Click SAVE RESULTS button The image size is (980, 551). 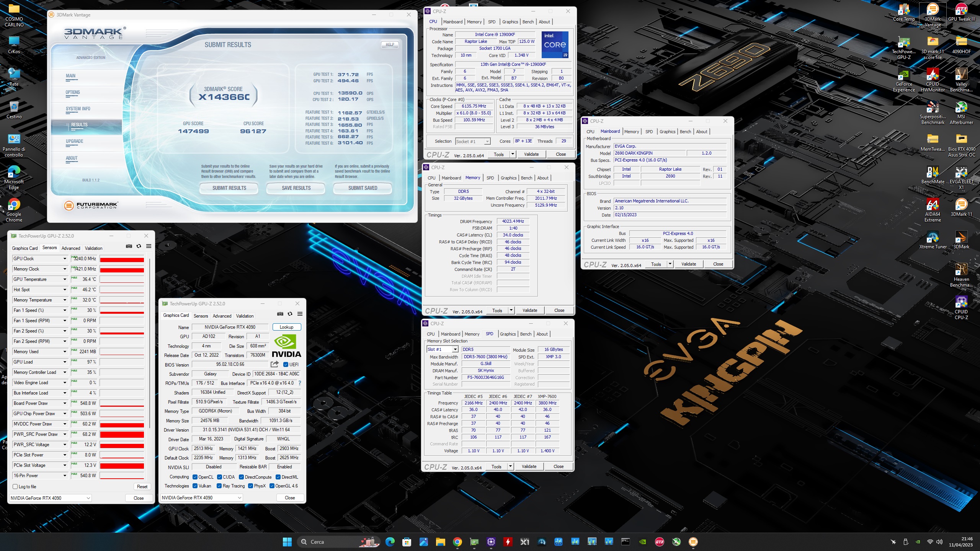[296, 188]
